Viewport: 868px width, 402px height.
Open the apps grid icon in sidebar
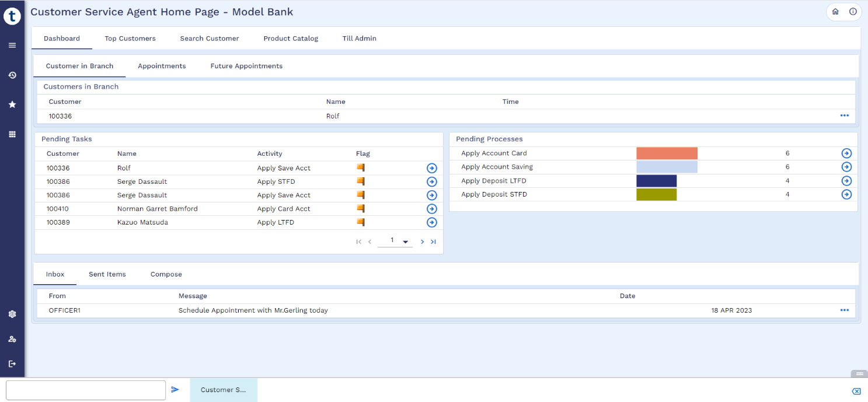coord(12,134)
